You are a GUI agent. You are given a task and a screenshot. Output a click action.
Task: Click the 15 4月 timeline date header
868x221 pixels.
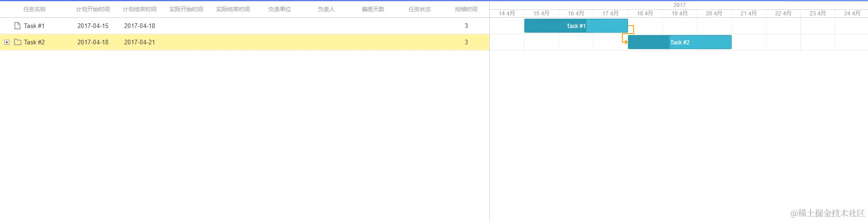click(541, 14)
